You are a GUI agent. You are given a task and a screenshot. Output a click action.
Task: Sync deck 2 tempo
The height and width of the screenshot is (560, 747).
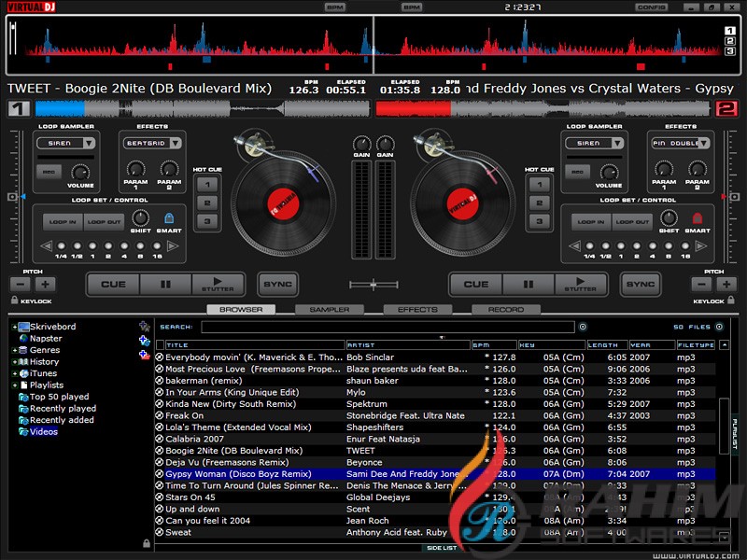(x=641, y=285)
